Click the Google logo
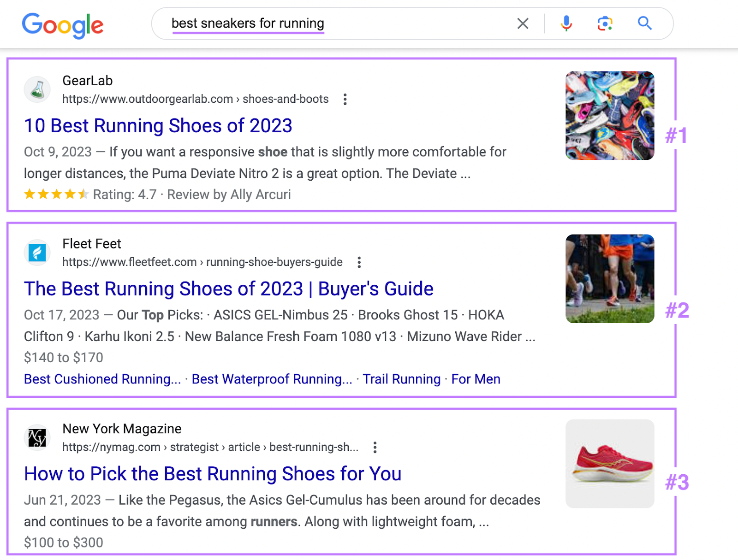This screenshot has width=738, height=560. pyautogui.click(x=62, y=24)
